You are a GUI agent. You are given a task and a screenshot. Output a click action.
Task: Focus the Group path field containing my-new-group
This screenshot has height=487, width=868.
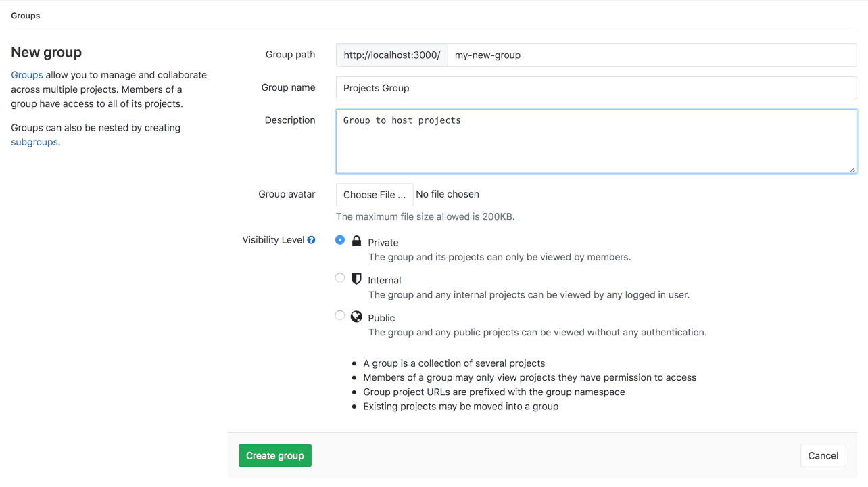(652, 55)
